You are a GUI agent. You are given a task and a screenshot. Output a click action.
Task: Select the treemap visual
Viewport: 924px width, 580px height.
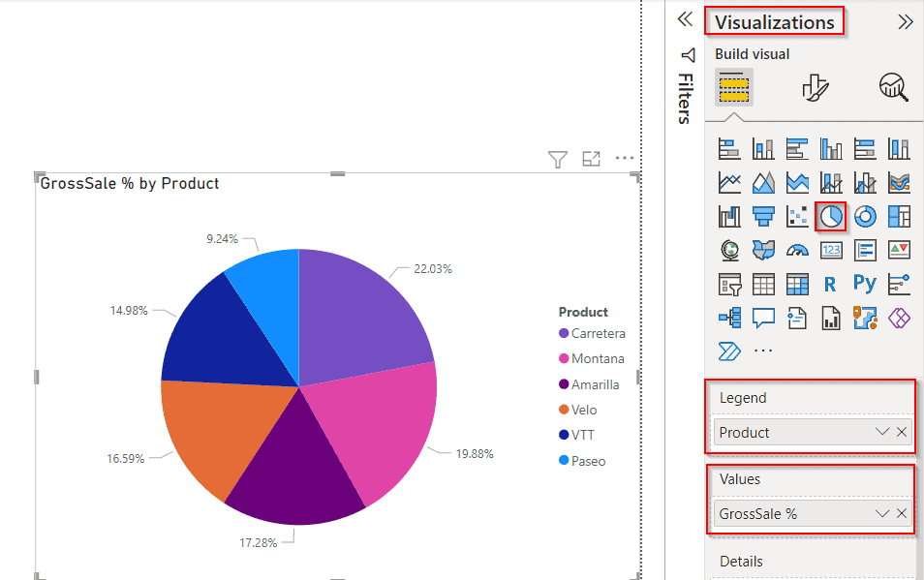899,217
